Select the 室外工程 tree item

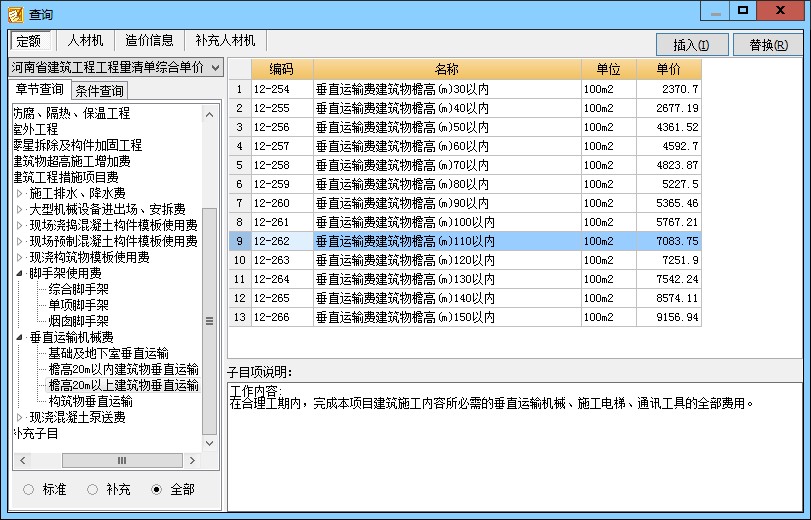tap(36, 129)
